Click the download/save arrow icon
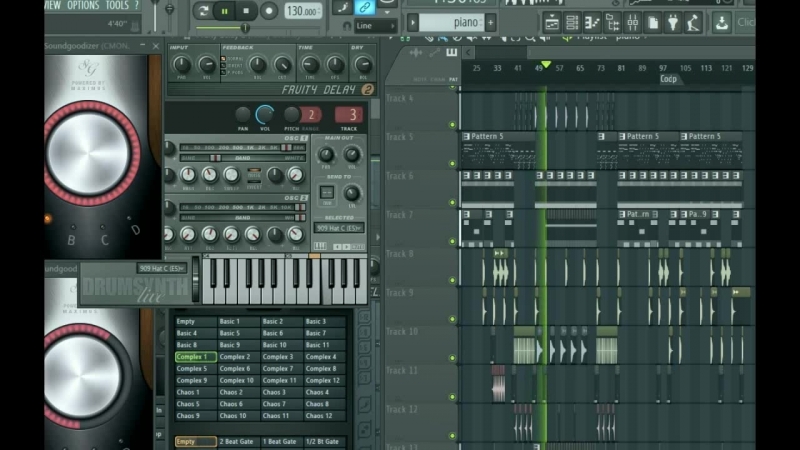Viewport: 800px width, 450px height. 721,22
